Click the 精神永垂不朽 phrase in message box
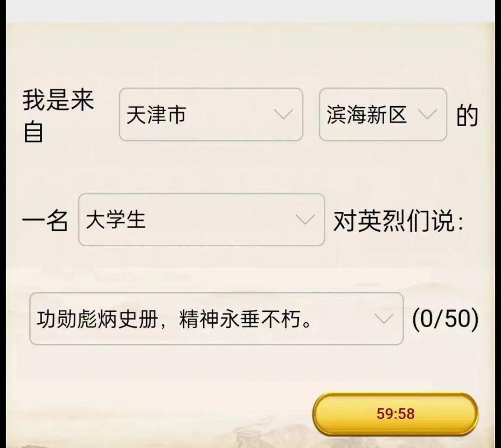This screenshot has width=501, height=448. [x=245, y=320]
